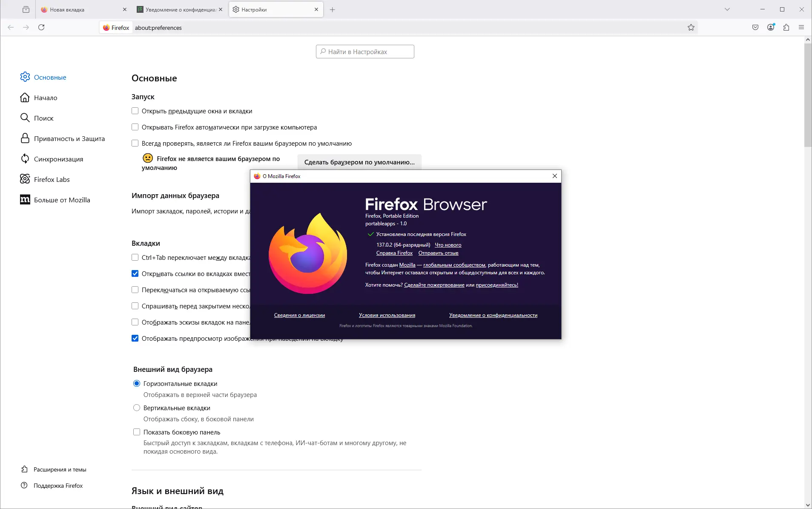This screenshot has height=509, width=812.
Task: Select Вертикальные вкладки radio button
Action: pyautogui.click(x=137, y=408)
